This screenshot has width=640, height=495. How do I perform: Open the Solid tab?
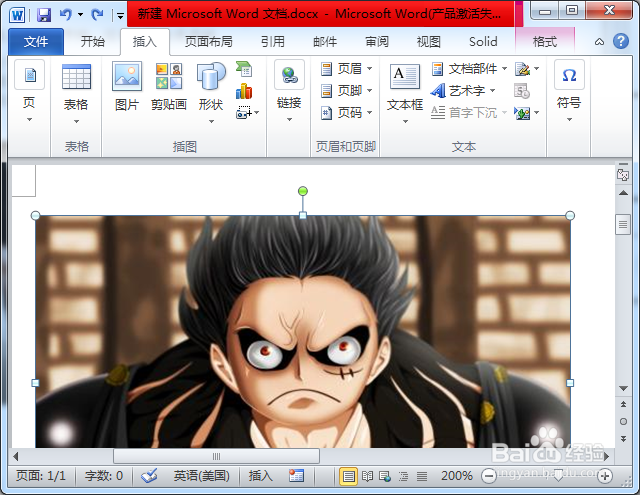(x=483, y=42)
